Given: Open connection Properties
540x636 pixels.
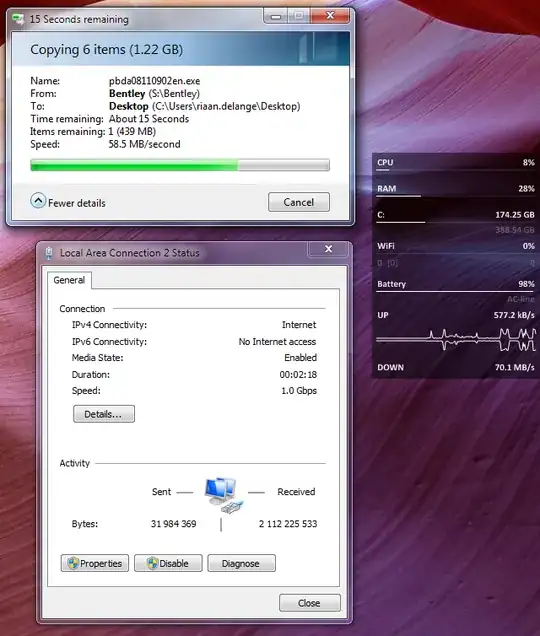Looking at the screenshot, I should [95, 563].
